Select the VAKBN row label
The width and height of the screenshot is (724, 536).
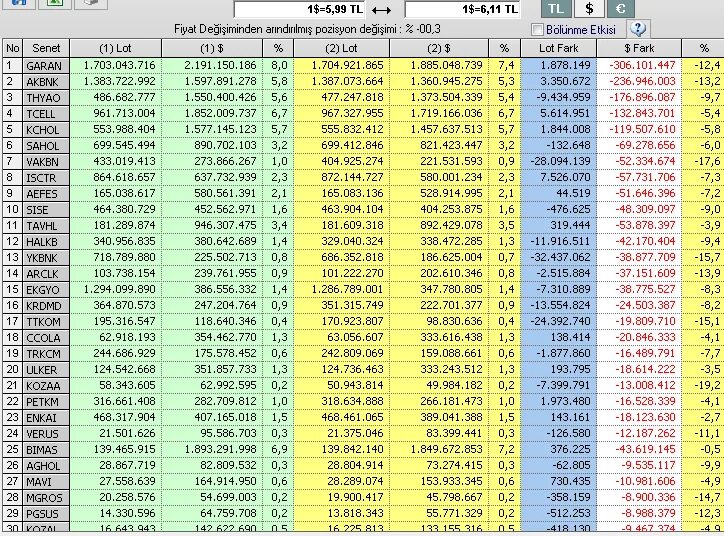pos(46,162)
